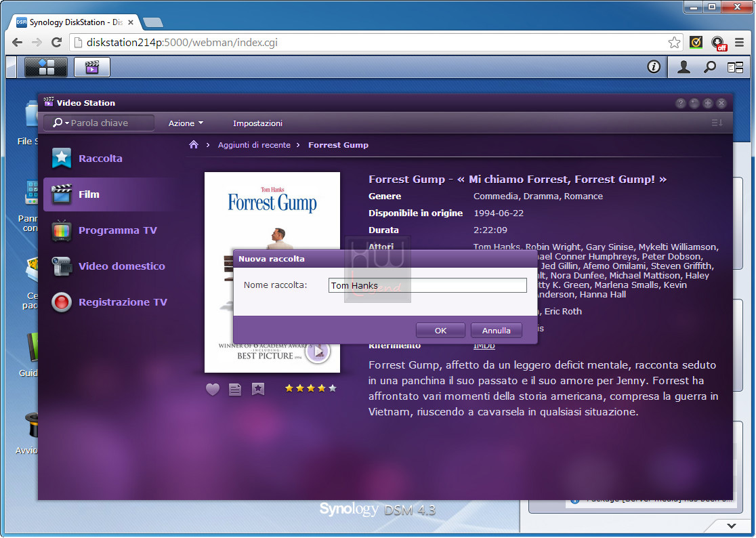
Task: Click the Video Station pin plus icon
Action: 707,103
